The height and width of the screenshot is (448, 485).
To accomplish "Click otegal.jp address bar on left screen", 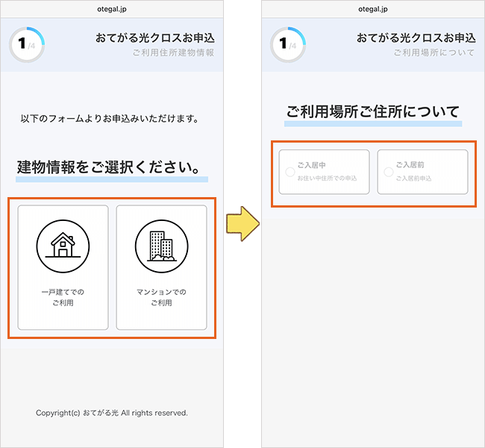I will point(112,9).
